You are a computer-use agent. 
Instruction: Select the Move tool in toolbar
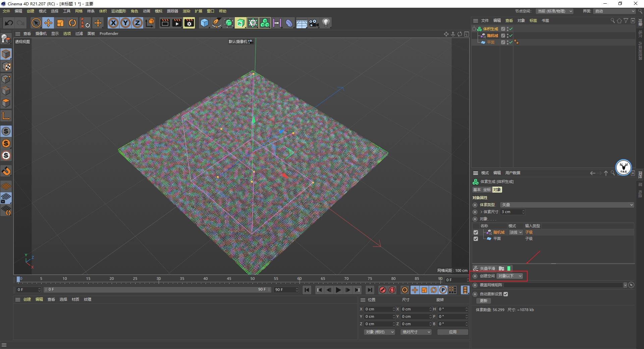(x=48, y=23)
